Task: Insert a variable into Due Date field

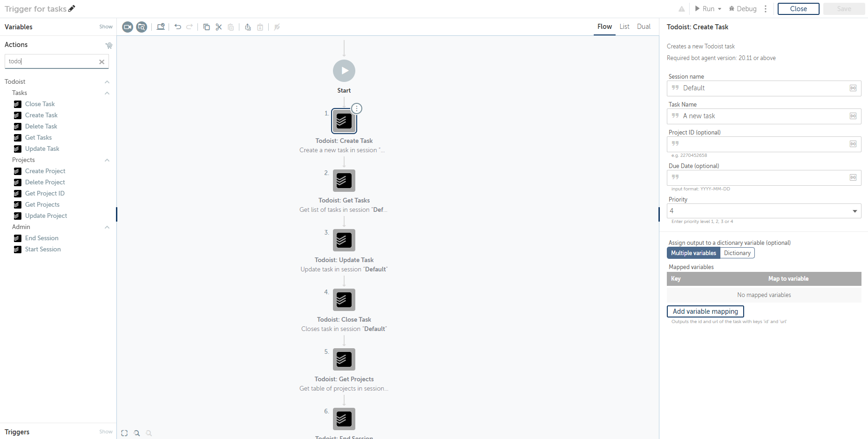Action: (x=853, y=177)
